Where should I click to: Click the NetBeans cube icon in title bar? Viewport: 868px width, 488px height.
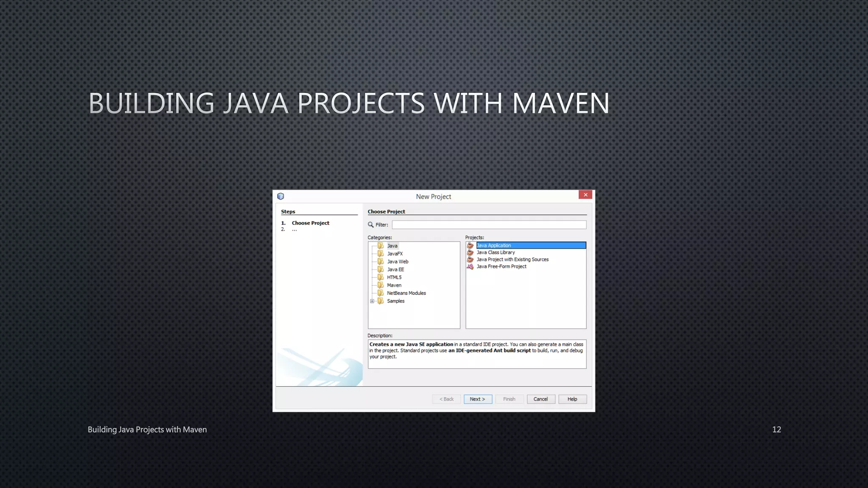(281, 196)
